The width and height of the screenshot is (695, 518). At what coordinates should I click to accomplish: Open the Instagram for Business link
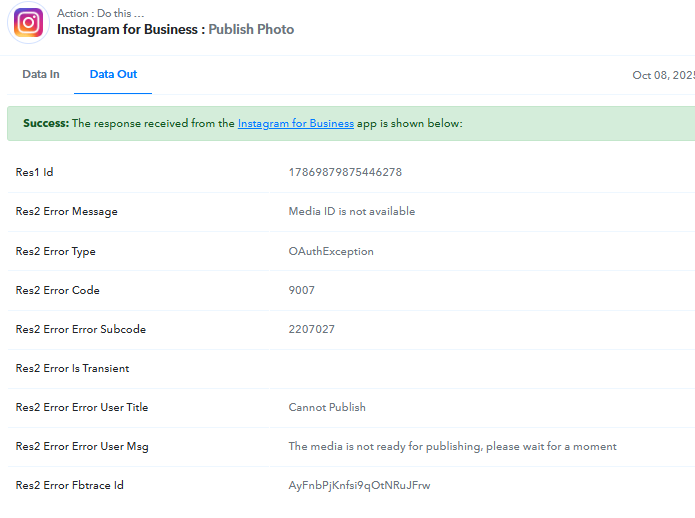pos(295,124)
